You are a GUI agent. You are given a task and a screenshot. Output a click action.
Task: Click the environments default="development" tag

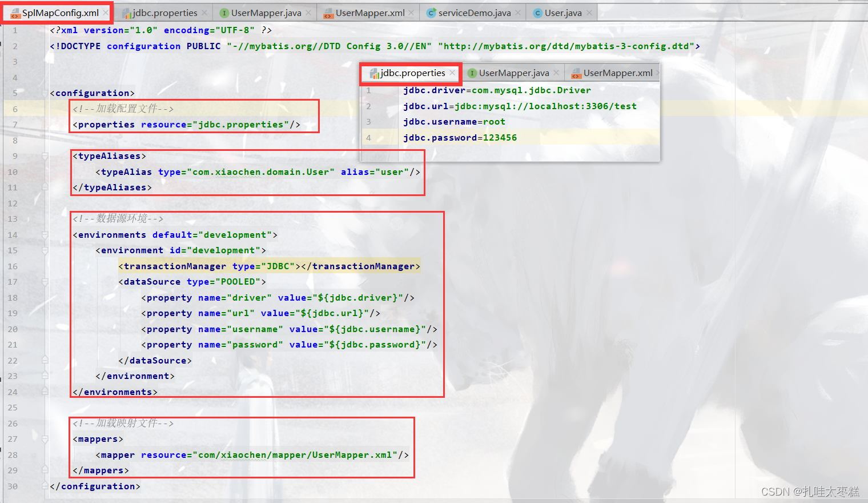[175, 235]
